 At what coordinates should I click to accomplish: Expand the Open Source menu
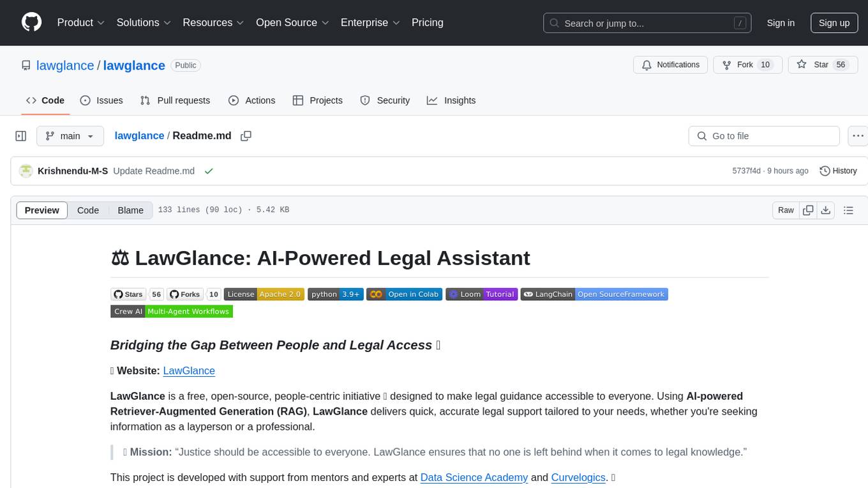[x=292, y=22]
